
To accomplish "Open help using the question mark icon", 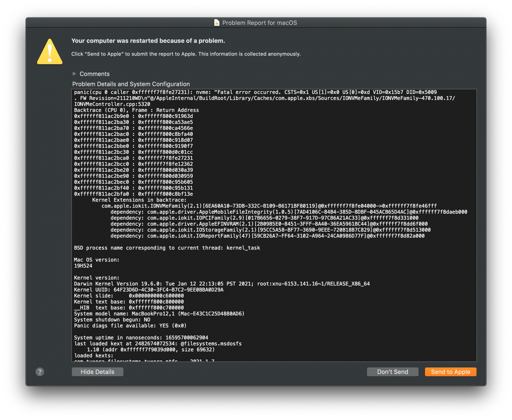I will click(39, 372).
